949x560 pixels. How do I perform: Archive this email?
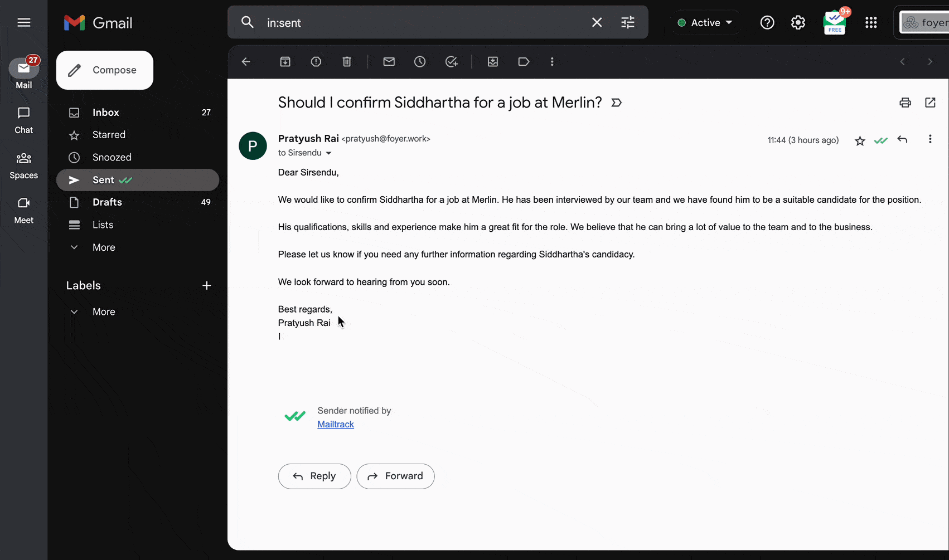285,62
